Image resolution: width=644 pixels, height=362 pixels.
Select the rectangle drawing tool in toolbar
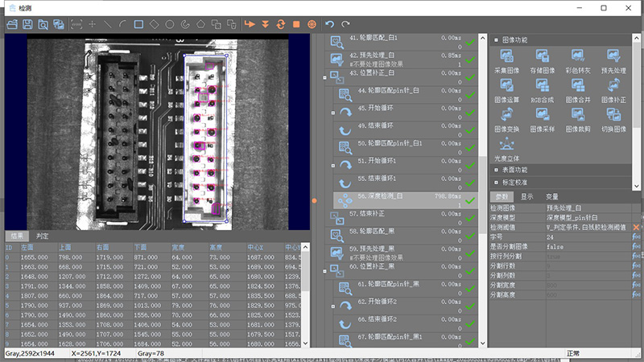pyautogui.click(x=138, y=24)
